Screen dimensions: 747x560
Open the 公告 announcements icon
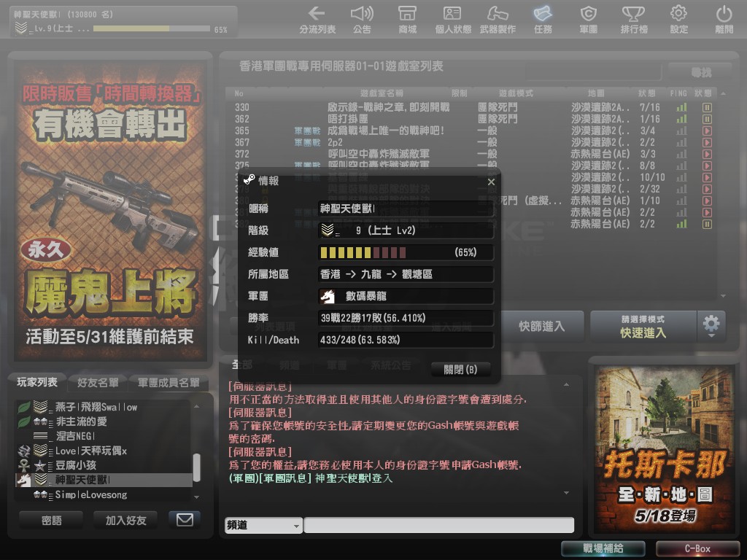pos(362,20)
